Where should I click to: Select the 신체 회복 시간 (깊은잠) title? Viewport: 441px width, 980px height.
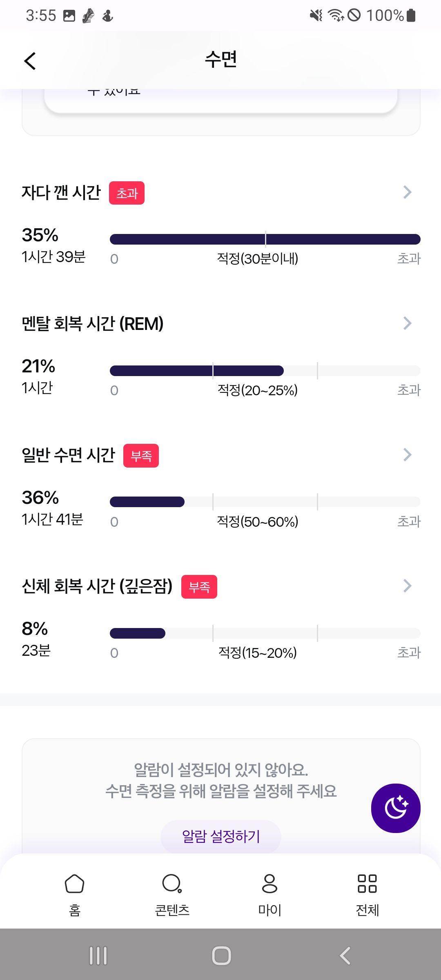pyautogui.click(x=97, y=586)
